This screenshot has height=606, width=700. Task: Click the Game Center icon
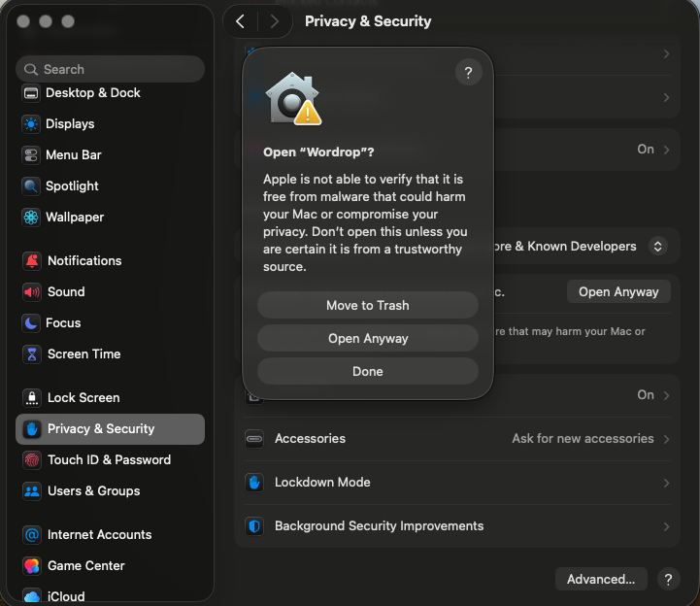coord(32,566)
